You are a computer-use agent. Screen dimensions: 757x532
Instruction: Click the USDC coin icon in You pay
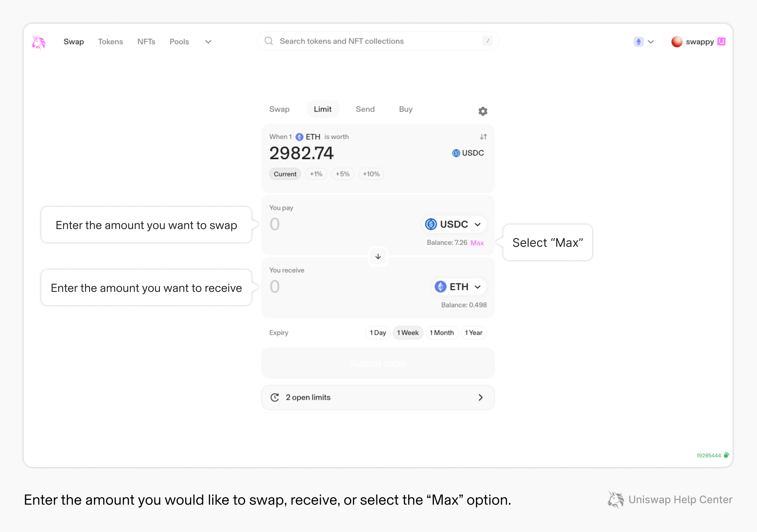431,224
